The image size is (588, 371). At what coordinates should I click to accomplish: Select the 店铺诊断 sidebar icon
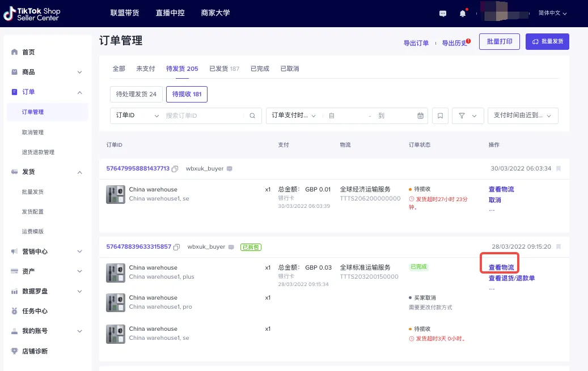[x=15, y=351]
